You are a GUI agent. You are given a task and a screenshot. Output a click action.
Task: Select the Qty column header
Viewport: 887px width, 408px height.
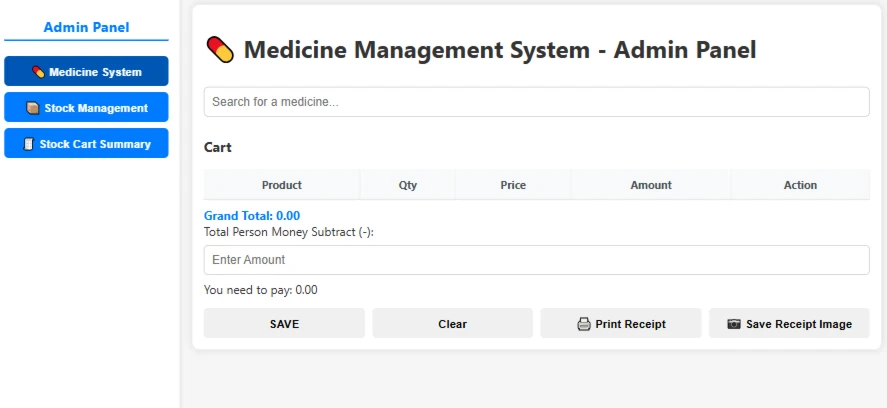click(407, 185)
